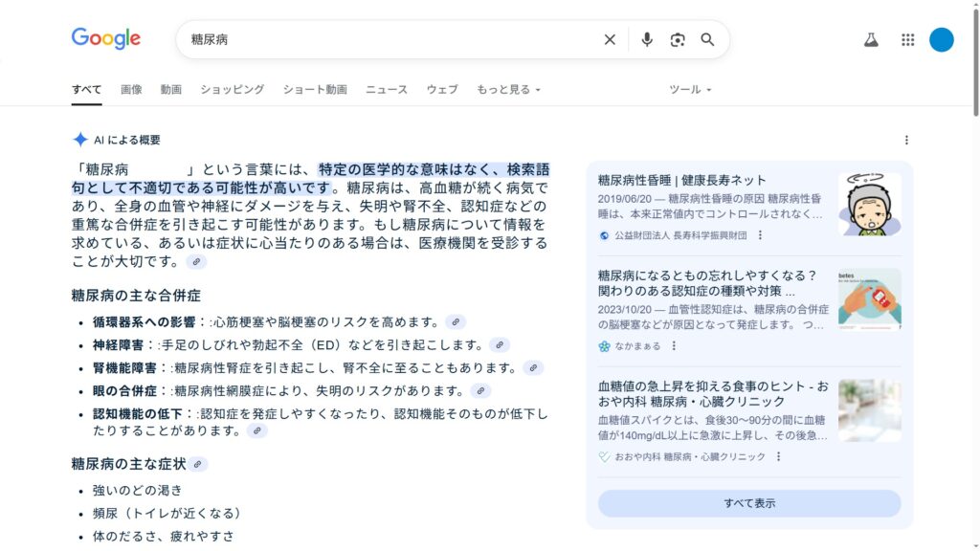Open the ツール dropdown
Image resolution: width=980 pixels, height=551 pixels.
[690, 90]
